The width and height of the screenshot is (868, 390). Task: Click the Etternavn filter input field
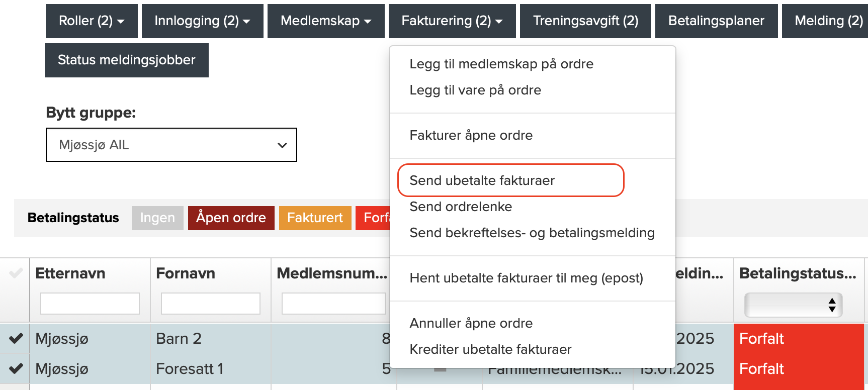(x=90, y=304)
